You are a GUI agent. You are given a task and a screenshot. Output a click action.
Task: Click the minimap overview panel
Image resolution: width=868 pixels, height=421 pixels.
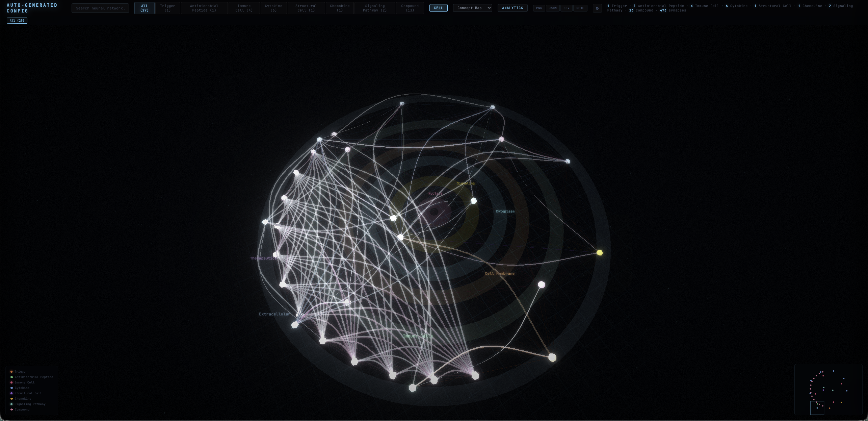point(828,389)
